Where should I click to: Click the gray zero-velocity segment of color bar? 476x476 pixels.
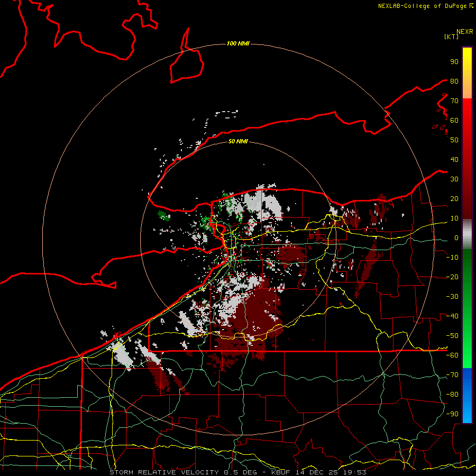click(x=467, y=234)
